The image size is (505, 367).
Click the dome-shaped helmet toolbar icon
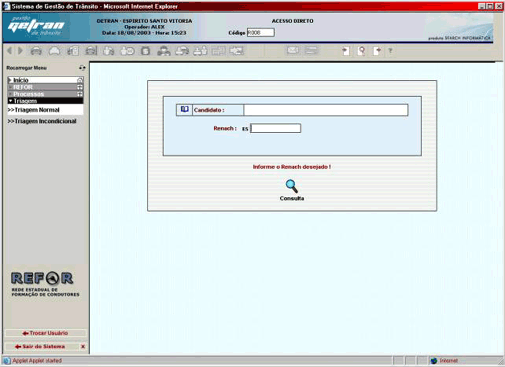click(x=55, y=51)
